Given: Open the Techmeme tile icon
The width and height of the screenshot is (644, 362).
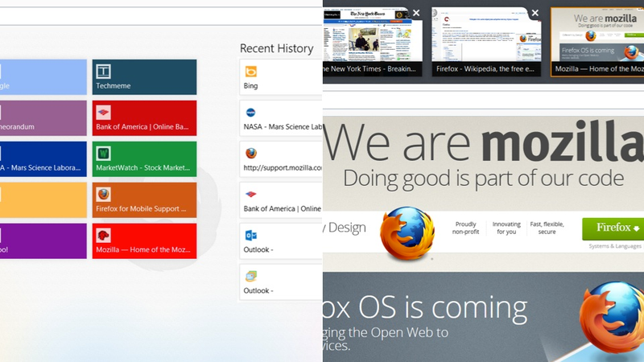Looking at the screenshot, I should click(x=103, y=72).
